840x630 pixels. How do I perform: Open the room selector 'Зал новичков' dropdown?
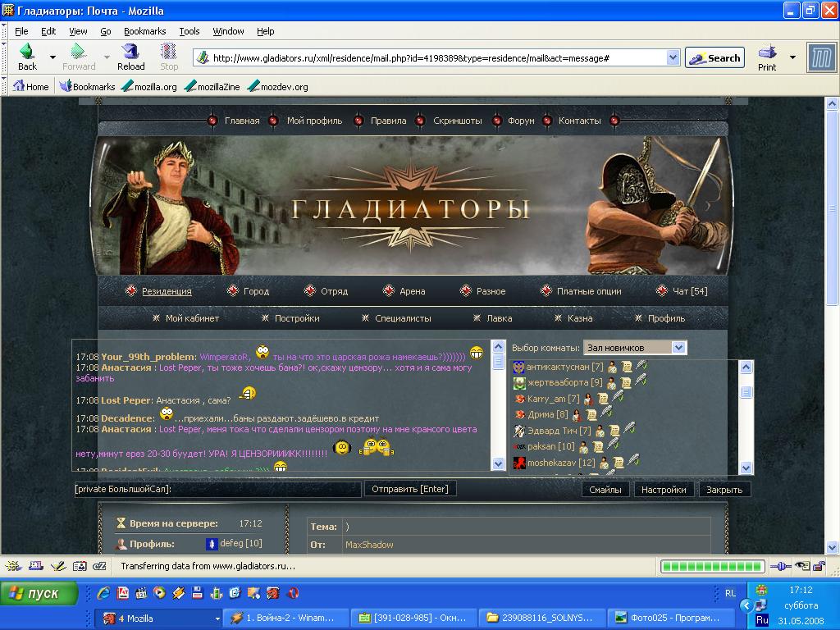pos(678,348)
